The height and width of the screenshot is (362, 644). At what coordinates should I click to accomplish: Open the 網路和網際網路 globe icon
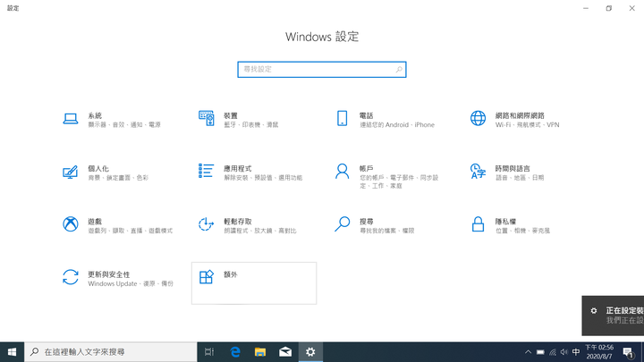click(478, 118)
